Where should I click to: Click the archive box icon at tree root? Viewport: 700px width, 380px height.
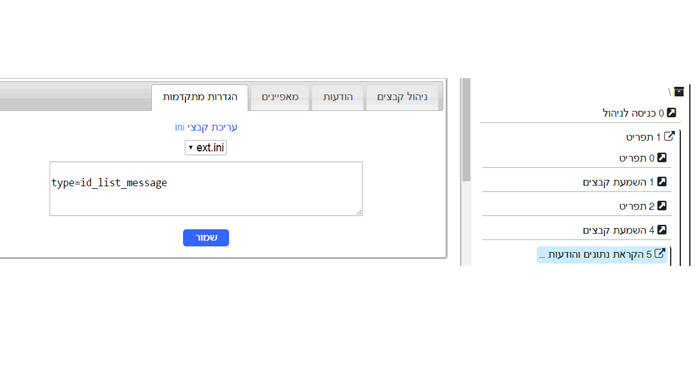679,92
